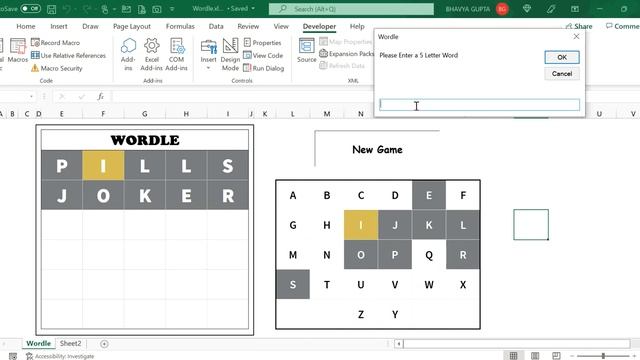Switch to the Formulas tab
Image resolution: width=640 pixels, height=360 pixels.
click(180, 26)
